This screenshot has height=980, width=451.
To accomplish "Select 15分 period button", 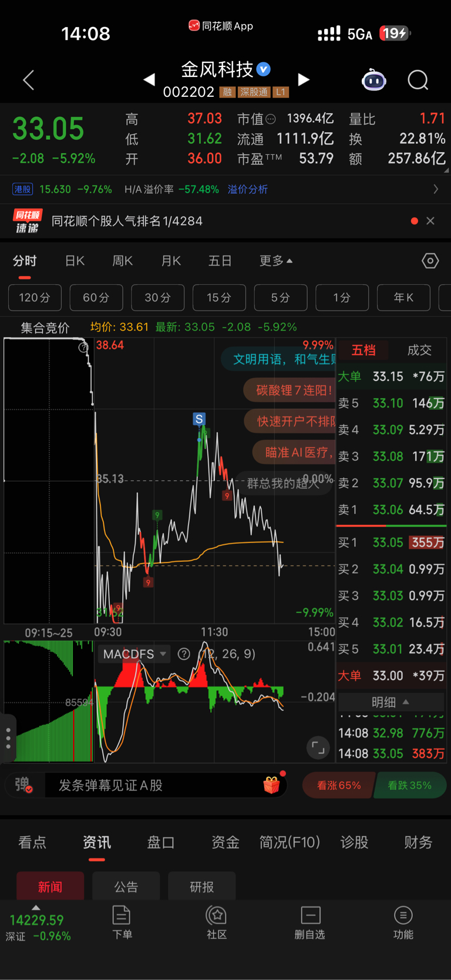I will [x=219, y=298].
